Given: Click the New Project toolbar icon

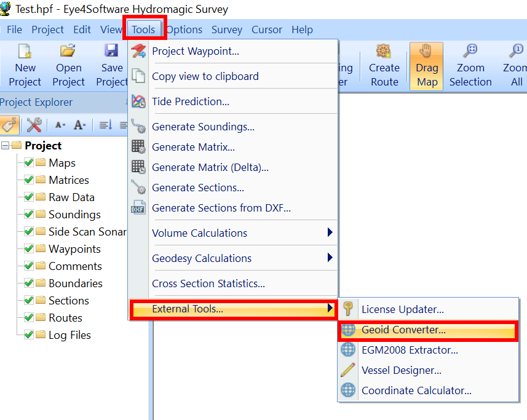Looking at the screenshot, I should click(25, 66).
